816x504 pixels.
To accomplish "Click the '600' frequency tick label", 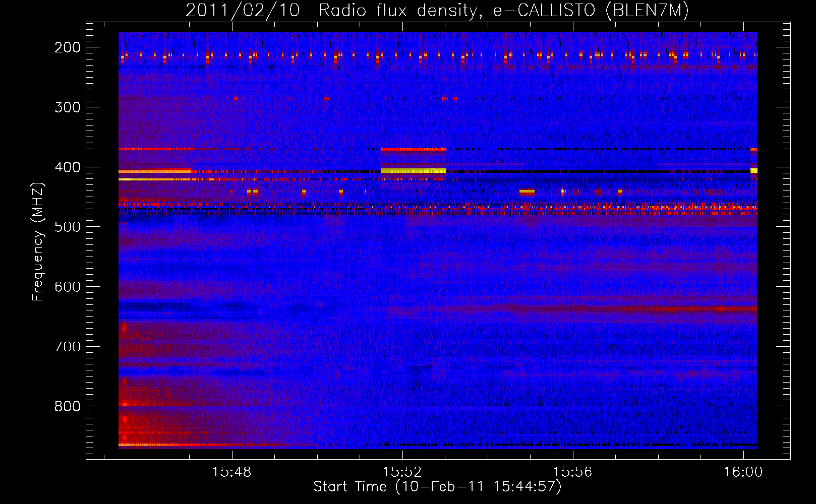I will [68, 287].
